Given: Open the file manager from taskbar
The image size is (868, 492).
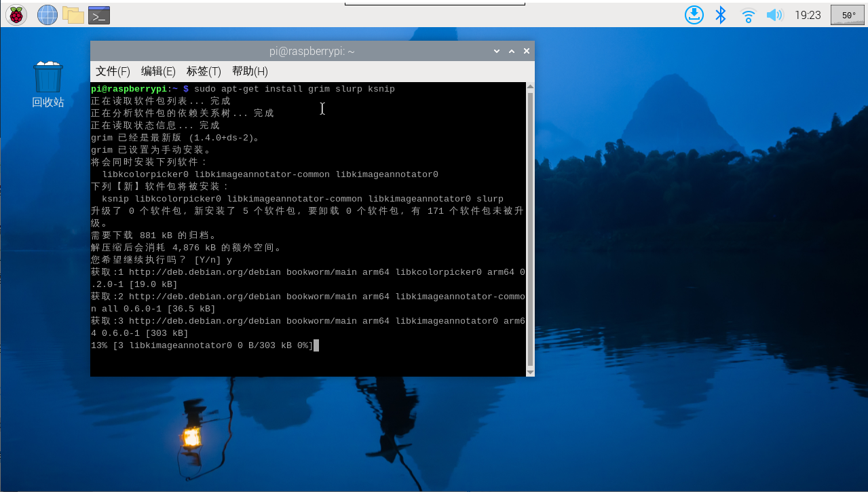Looking at the screenshot, I should point(73,14).
